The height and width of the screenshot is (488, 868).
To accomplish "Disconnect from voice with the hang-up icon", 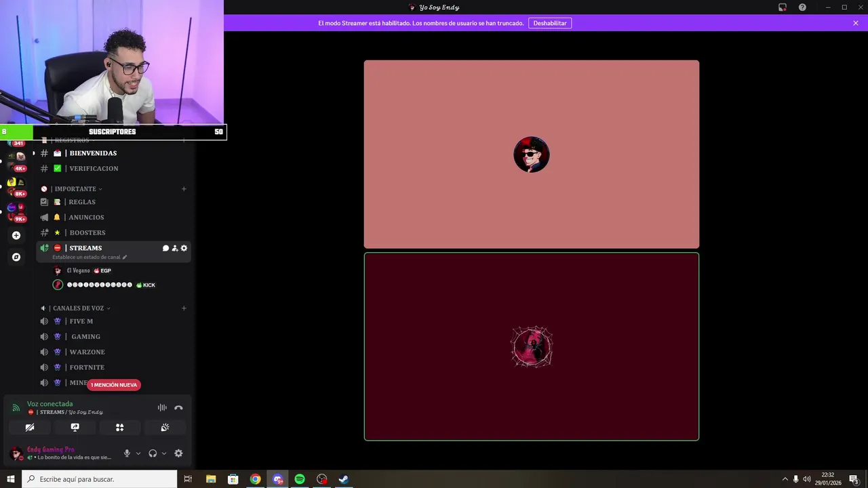I will tap(178, 407).
